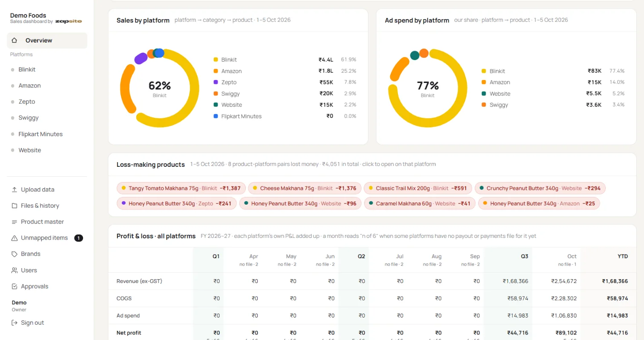Image resolution: width=644 pixels, height=340 pixels.
Task: Click the Users people icon
Action: tap(14, 271)
